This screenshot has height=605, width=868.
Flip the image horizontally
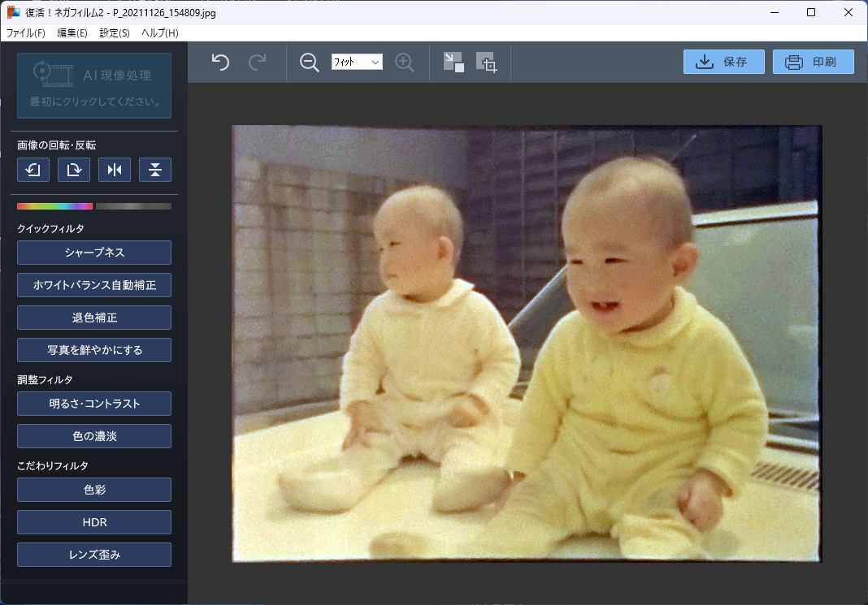click(114, 170)
